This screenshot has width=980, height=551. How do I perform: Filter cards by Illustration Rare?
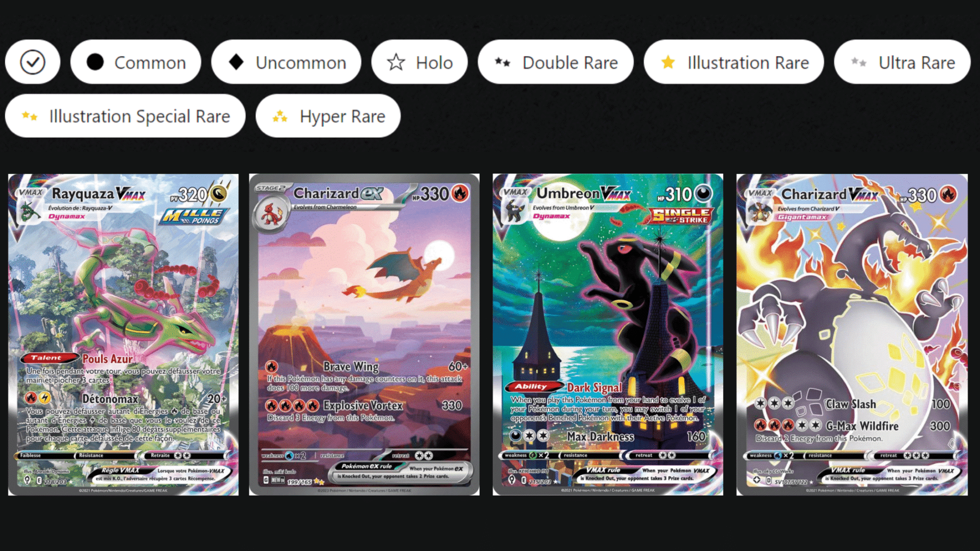[734, 62]
